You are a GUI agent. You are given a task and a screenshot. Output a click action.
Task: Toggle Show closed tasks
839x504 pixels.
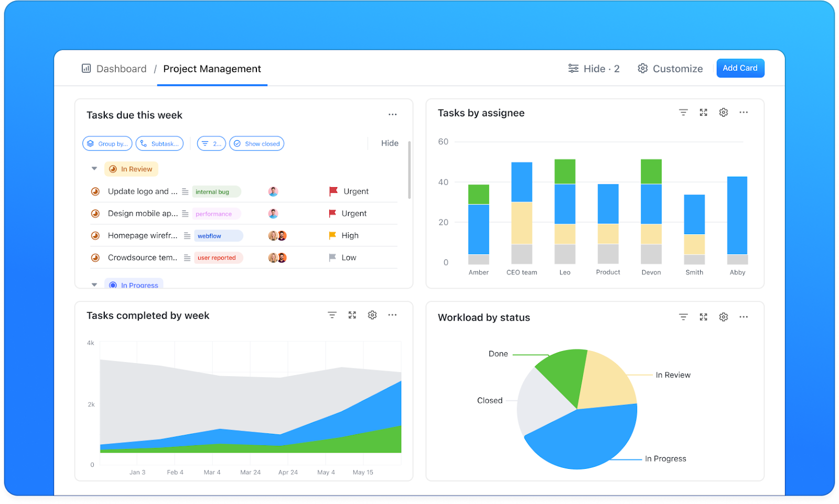coord(256,143)
